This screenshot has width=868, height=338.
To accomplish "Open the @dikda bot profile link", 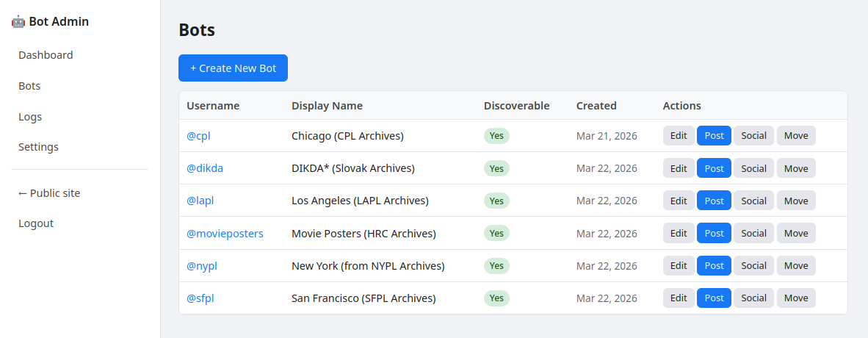I will [x=205, y=168].
